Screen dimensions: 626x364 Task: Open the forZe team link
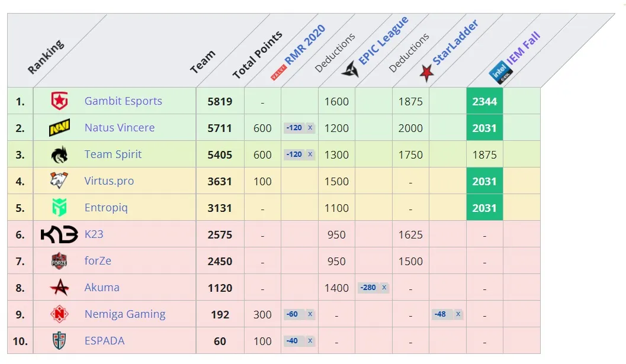click(x=98, y=261)
